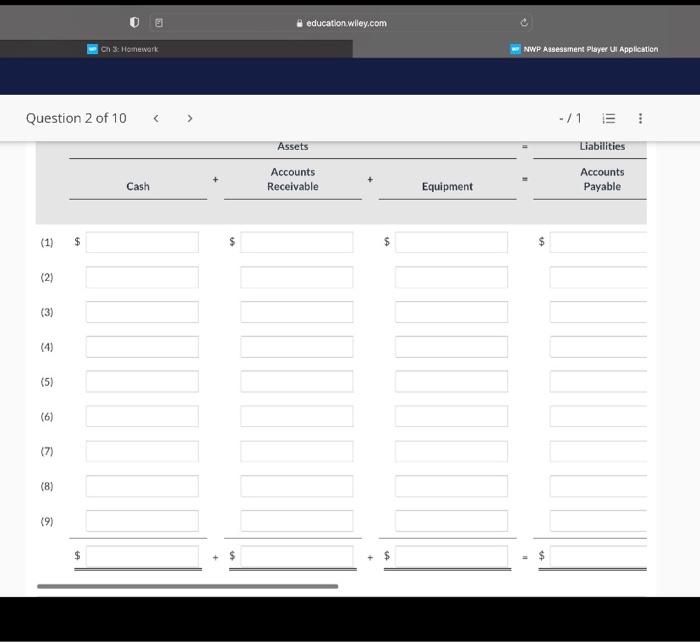Click the "Question 2 of 10" heading
Image resolution: width=700 pixels, height=642 pixels.
click(x=76, y=118)
